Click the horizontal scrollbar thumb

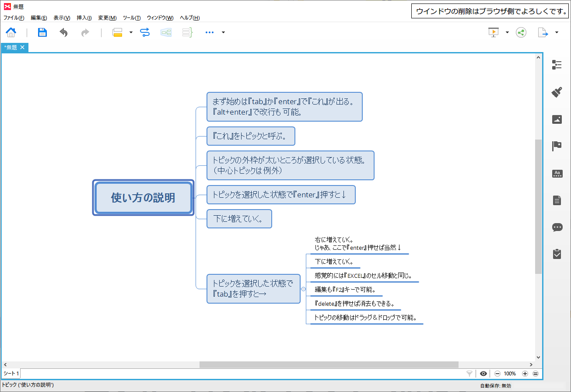tap(329, 364)
